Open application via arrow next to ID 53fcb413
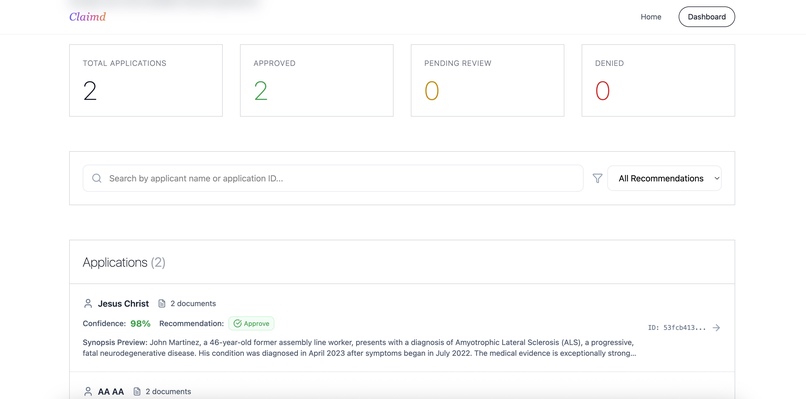This screenshot has height=399, width=806. (x=716, y=328)
